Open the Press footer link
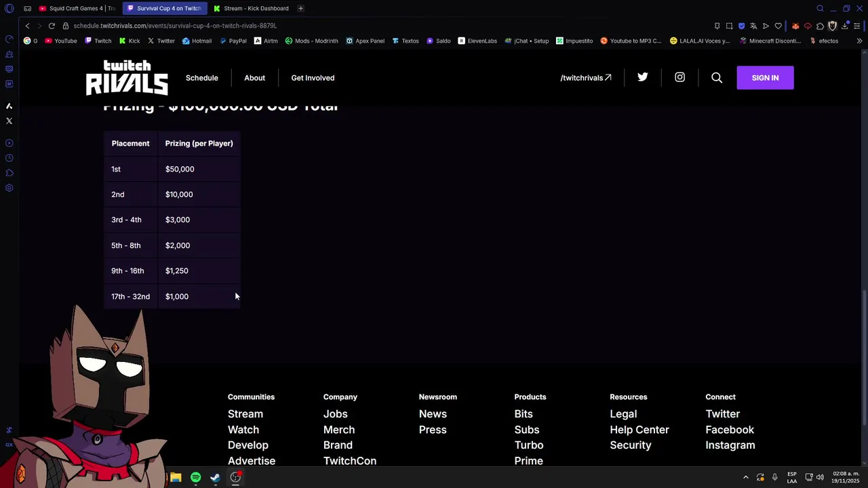 coord(433,430)
